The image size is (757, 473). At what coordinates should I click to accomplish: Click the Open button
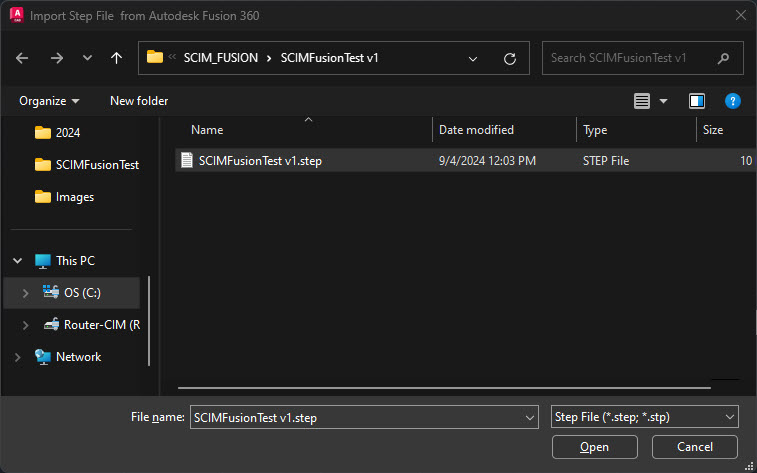[x=595, y=447]
